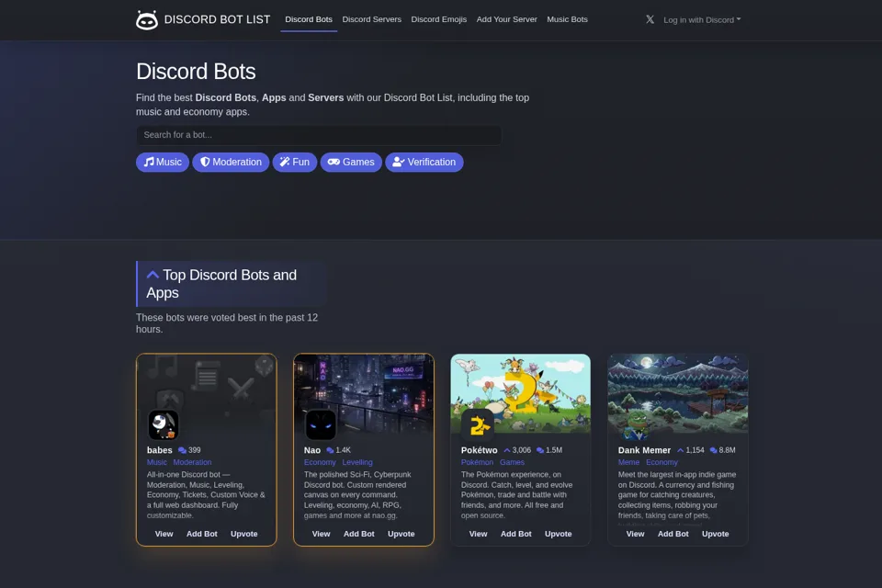Open the Moderation tag on babes card
Viewport: 882px width, 588px height.
click(x=192, y=462)
